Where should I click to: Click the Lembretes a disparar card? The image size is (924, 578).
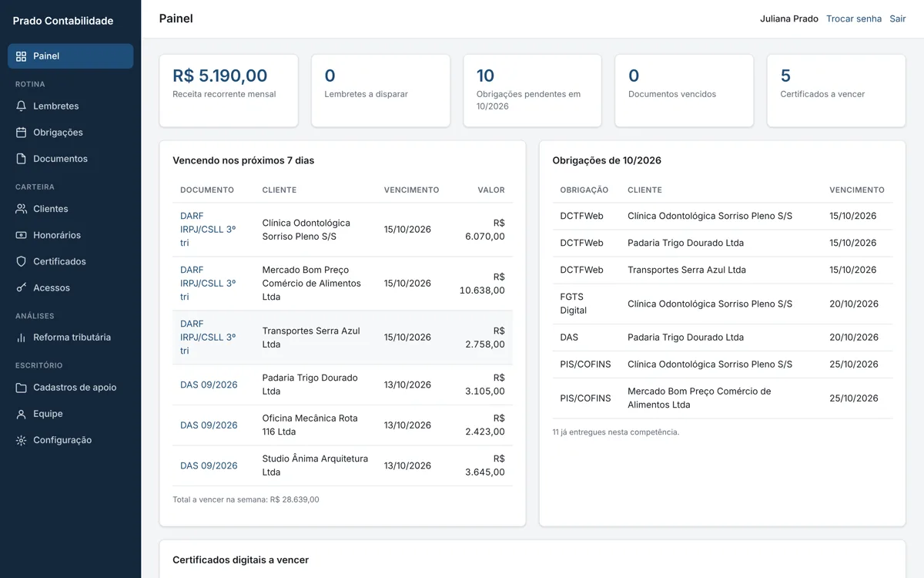[x=380, y=91]
